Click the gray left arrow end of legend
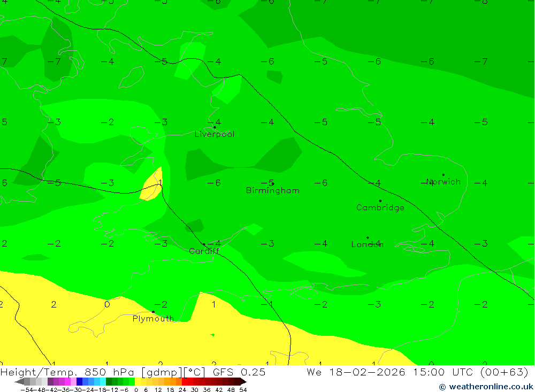Viewport: 535px width, 392px height. 19,381
